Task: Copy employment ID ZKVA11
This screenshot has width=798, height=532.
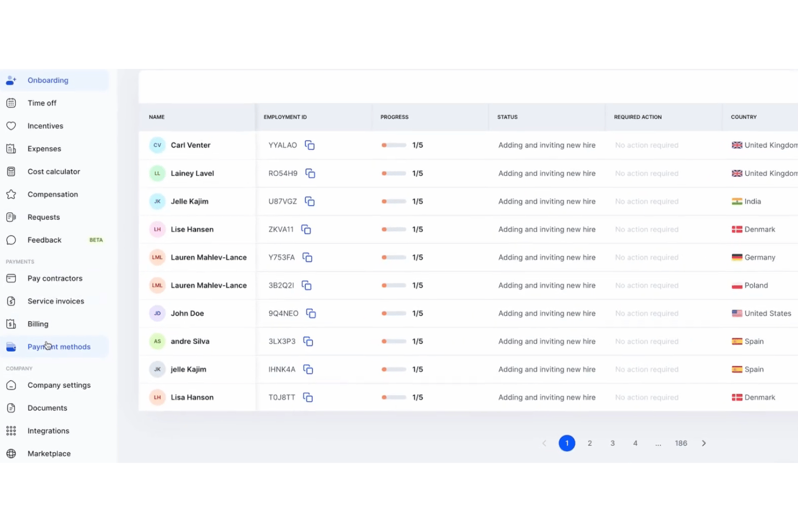Action: point(306,229)
